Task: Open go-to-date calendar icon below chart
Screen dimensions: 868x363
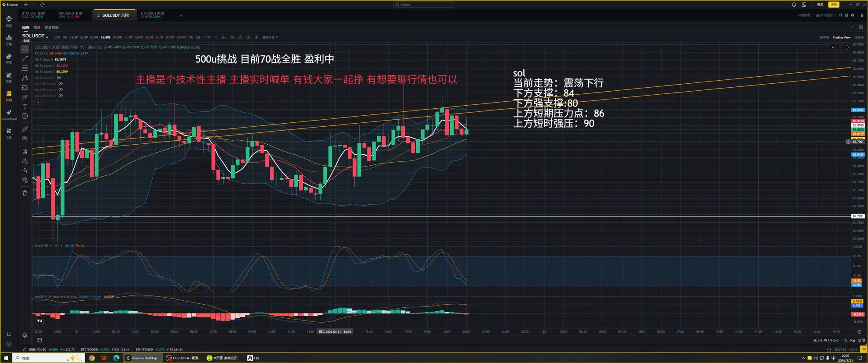Action: tap(39, 340)
